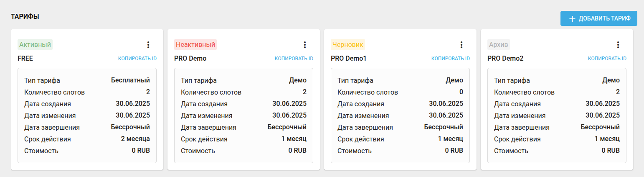Click the PRO Demo2 tariff name
The width and height of the screenshot is (644, 177).
pyautogui.click(x=505, y=59)
